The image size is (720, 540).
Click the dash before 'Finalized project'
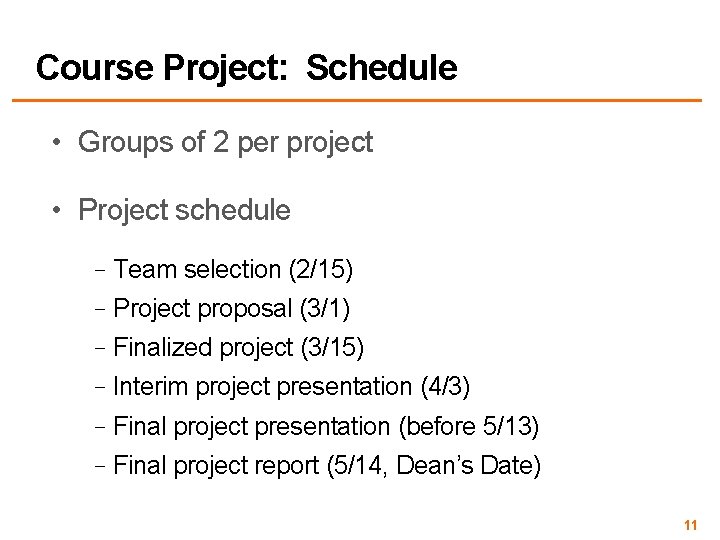coord(100,349)
